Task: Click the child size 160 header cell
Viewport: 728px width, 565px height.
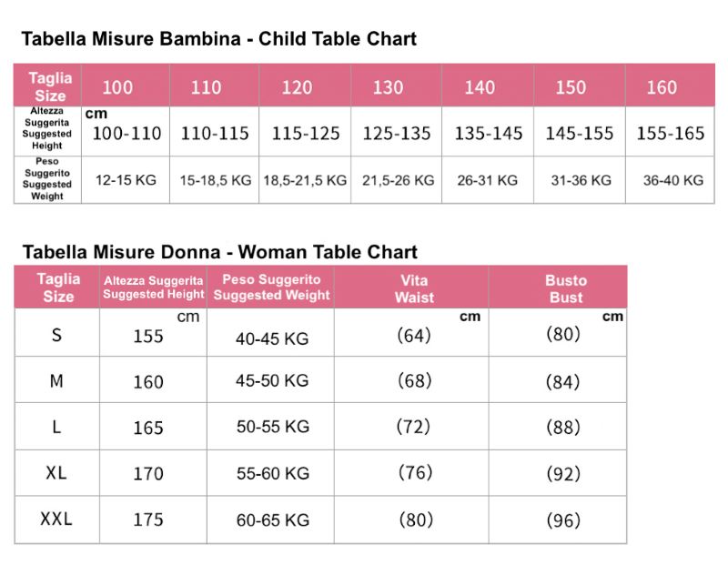Action: (662, 87)
